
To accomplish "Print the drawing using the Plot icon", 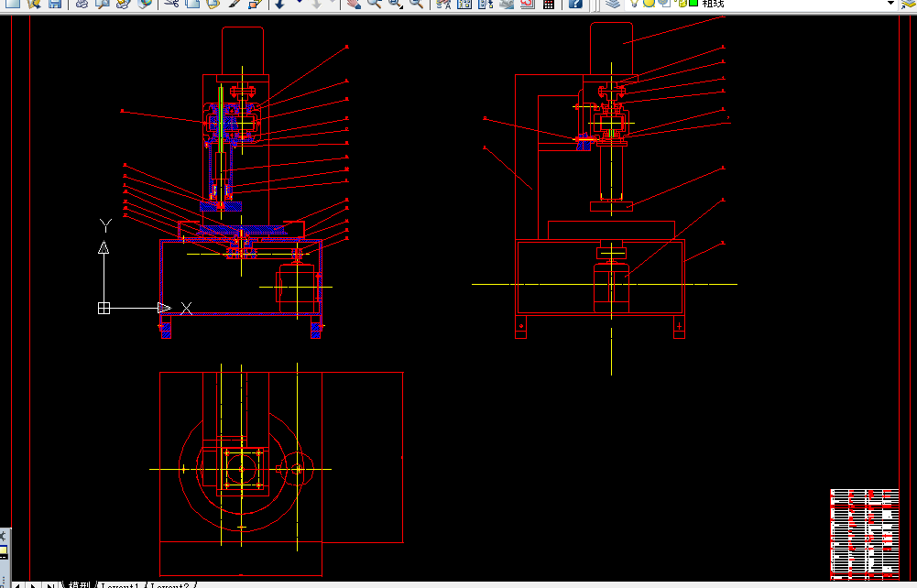I will click(82, 4).
